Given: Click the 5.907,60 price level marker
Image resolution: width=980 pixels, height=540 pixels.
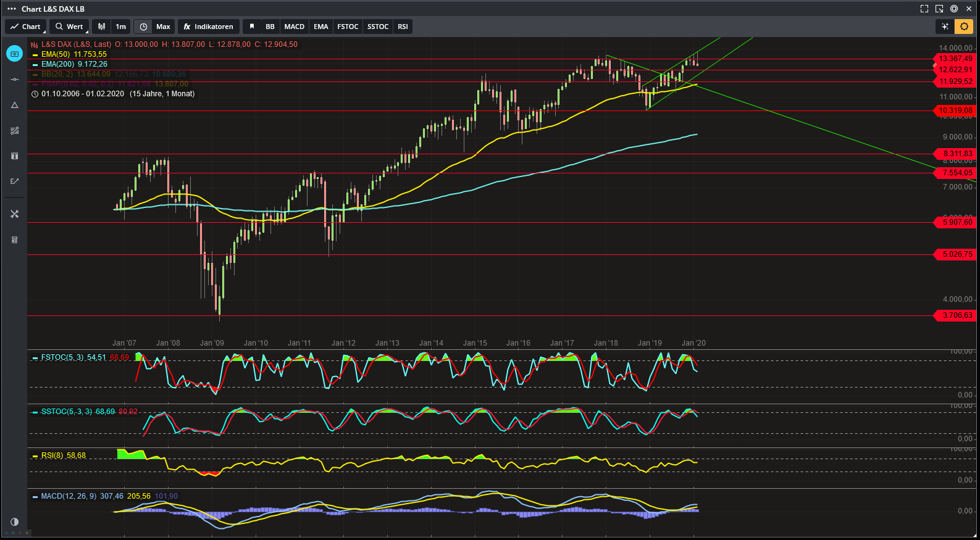Looking at the screenshot, I should tap(955, 222).
